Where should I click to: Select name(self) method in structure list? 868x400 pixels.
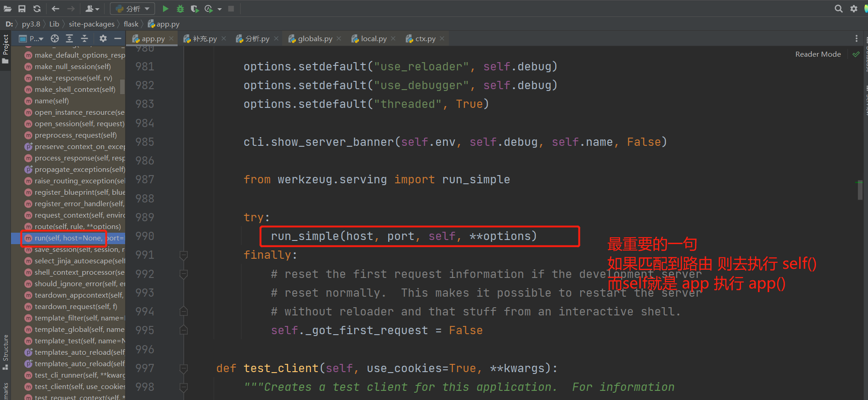point(52,101)
